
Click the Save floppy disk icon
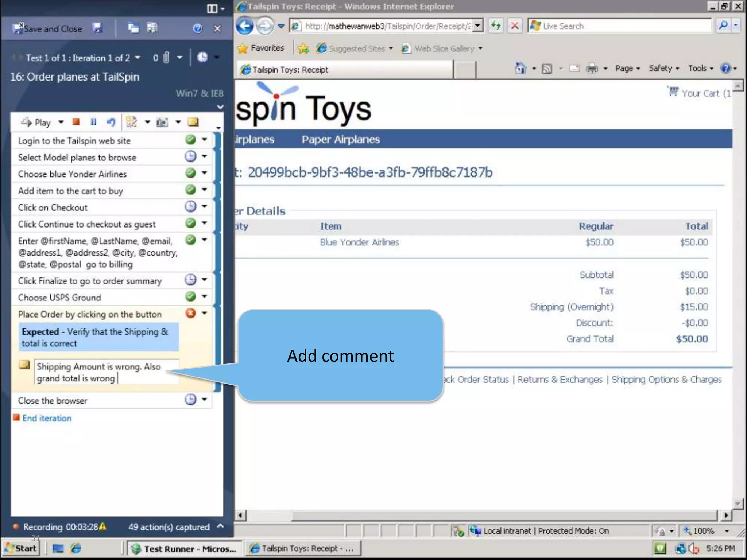pos(97,28)
